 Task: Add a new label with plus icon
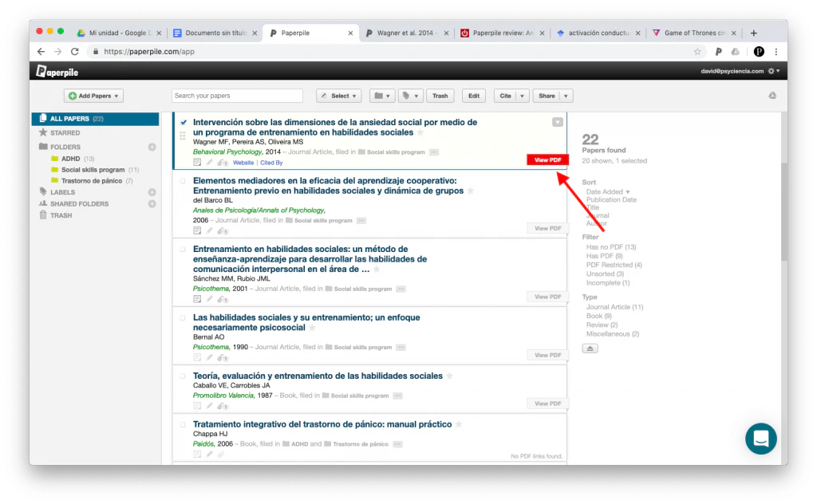click(152, 192)
